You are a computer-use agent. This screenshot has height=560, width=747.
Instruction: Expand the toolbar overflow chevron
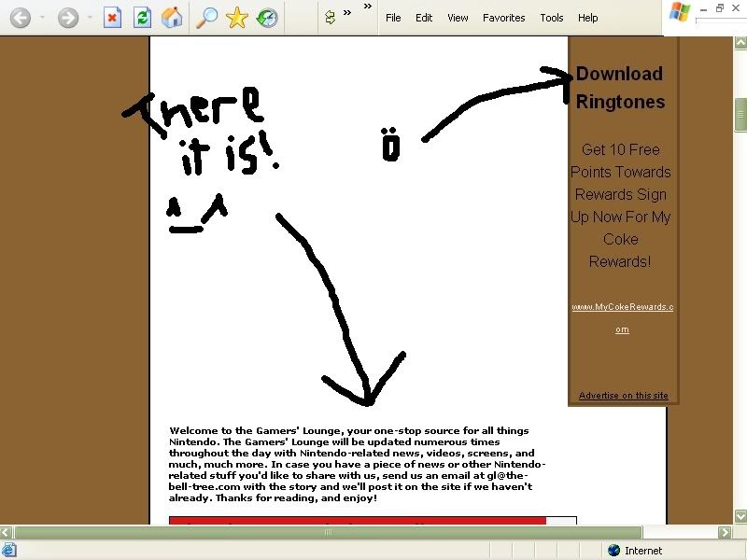(347, 13)
